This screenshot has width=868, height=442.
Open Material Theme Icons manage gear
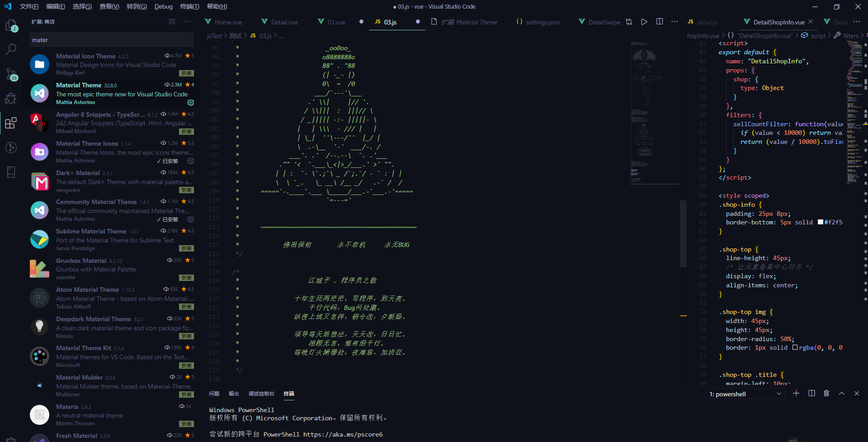coord(191,161)
